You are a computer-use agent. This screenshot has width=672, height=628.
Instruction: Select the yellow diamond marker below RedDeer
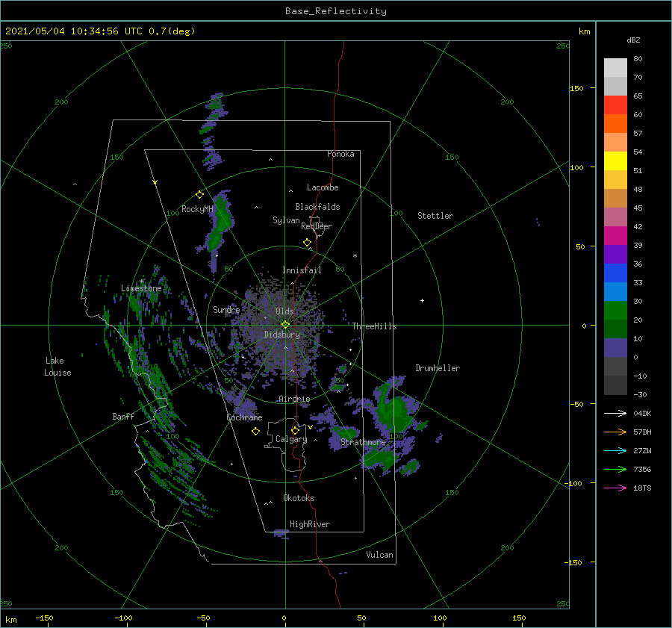307,243
